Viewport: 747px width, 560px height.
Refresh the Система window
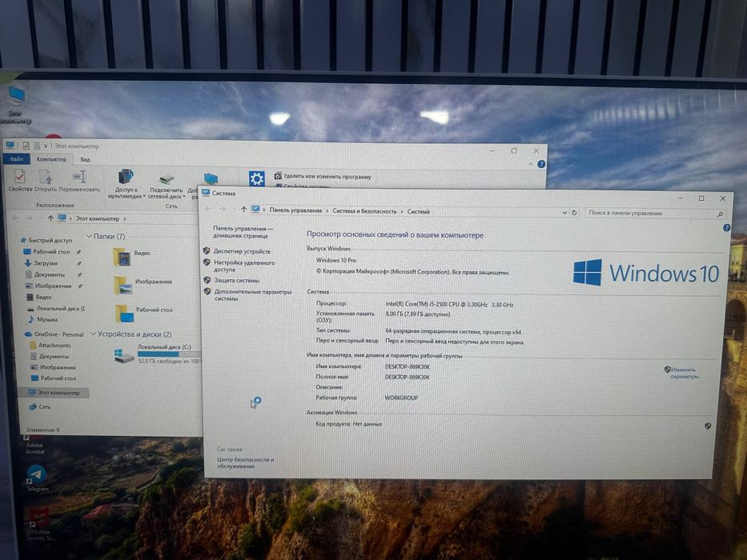[x=575, y=212]
